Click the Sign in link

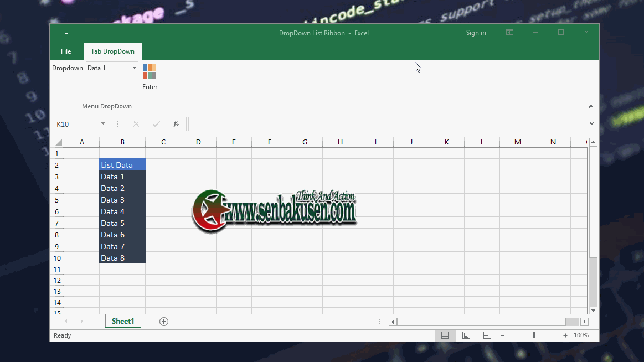pos(476,33)
